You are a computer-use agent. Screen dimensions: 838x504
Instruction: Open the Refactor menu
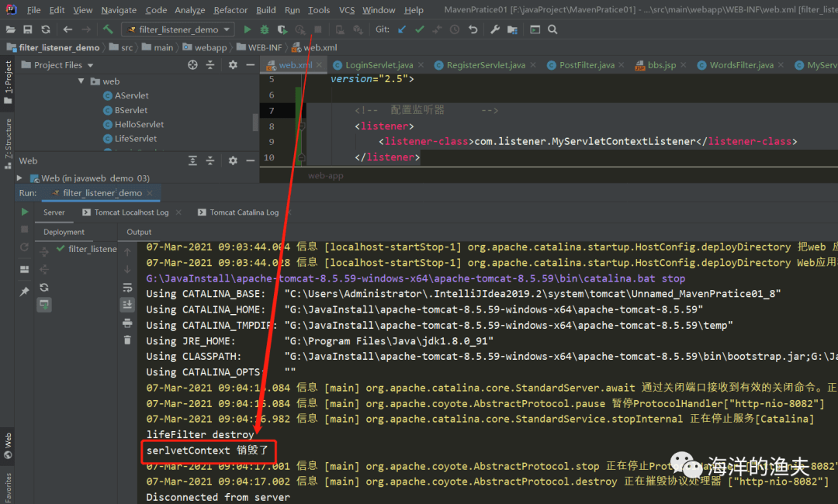(230, 10)
